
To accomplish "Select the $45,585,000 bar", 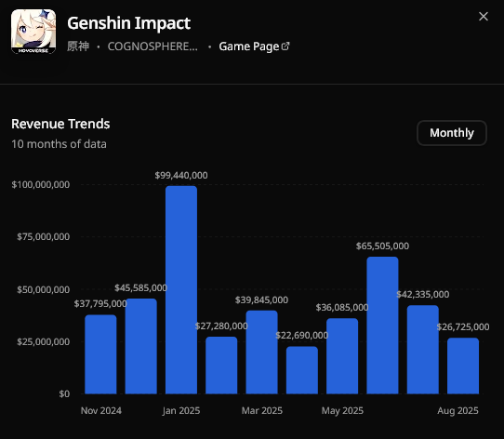I will click(x=140, y=346).
